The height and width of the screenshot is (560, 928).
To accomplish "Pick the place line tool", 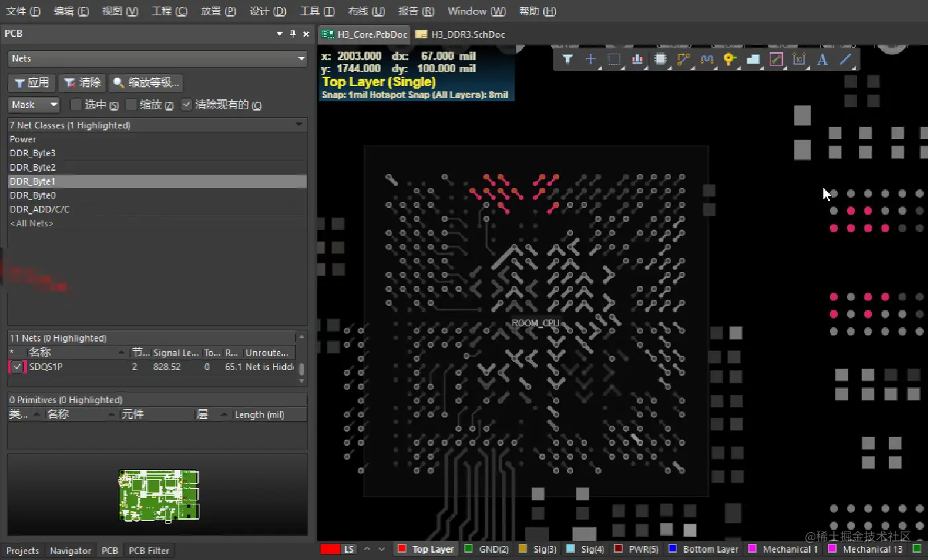I will pyautogui.click(x=846, y=60).
